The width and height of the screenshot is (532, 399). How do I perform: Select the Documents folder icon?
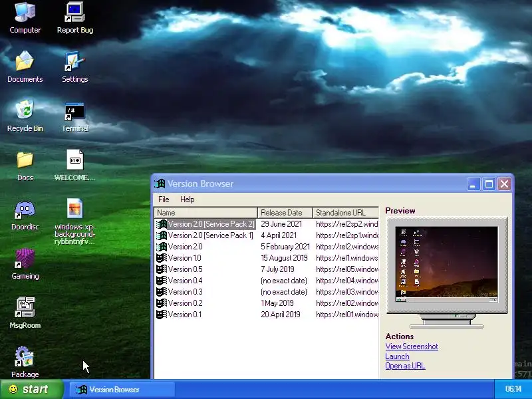(25, 61)
